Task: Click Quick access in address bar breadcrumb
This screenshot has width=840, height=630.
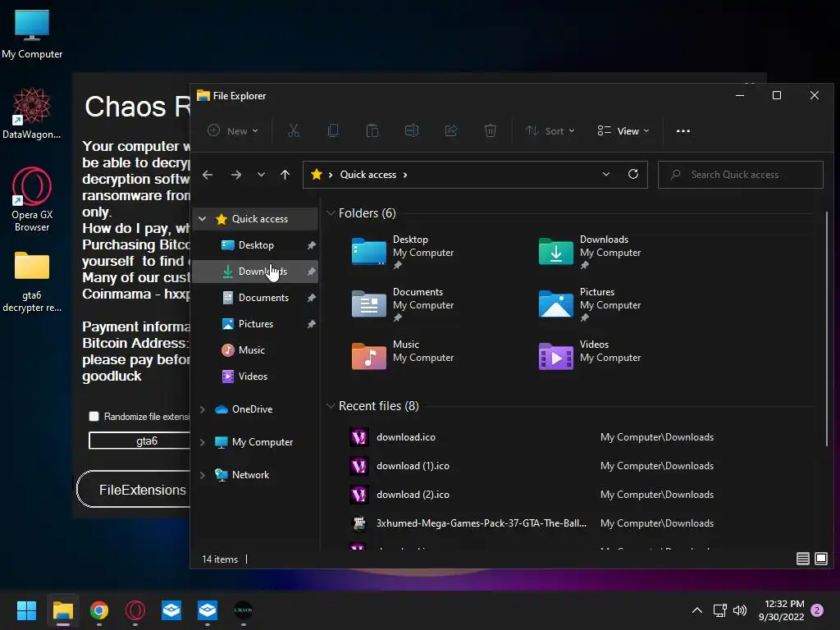Action: click(368, 175)
